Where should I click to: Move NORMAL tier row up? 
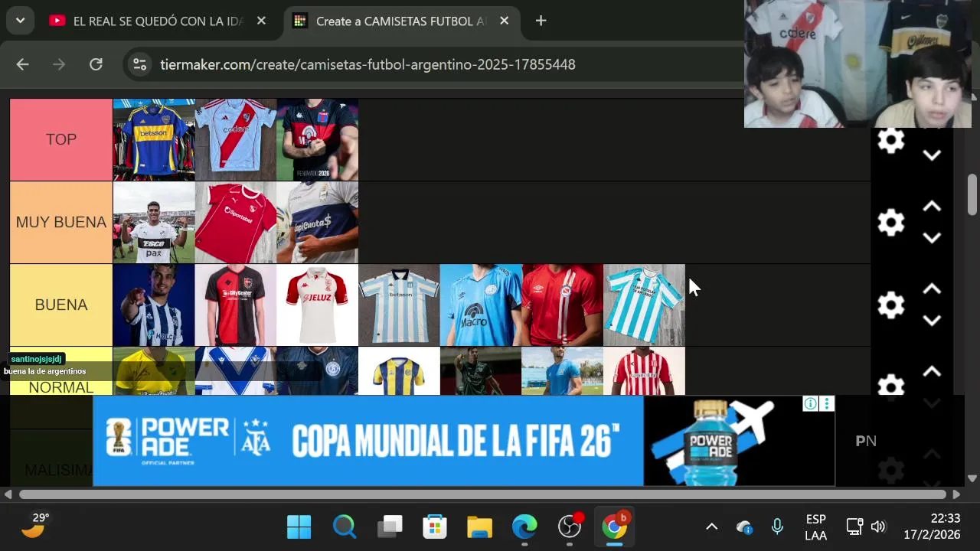point(932,372)
